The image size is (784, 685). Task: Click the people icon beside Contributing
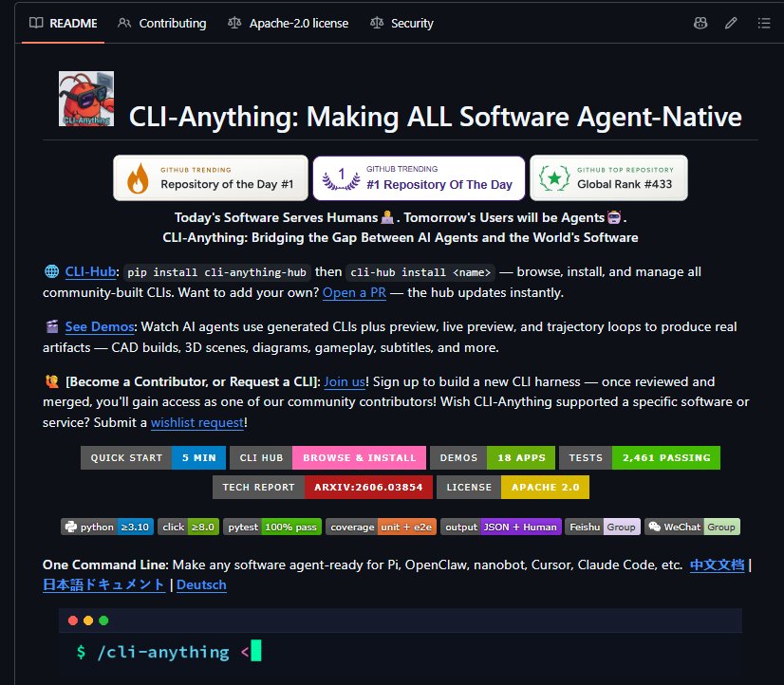point(124,23)
